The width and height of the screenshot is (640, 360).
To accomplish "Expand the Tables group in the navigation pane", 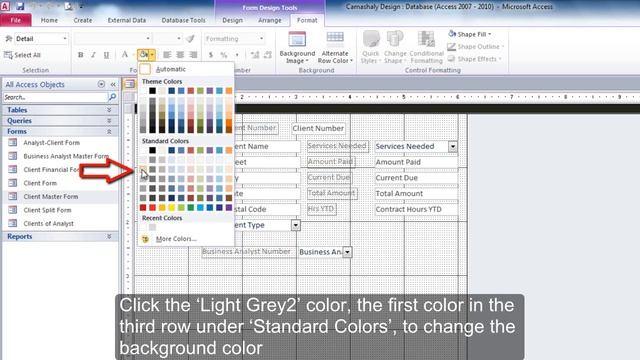I will (x=109, y=110).
